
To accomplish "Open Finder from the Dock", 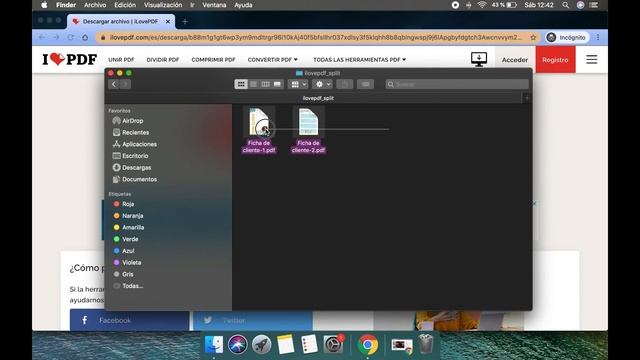I will pos(214,345).
